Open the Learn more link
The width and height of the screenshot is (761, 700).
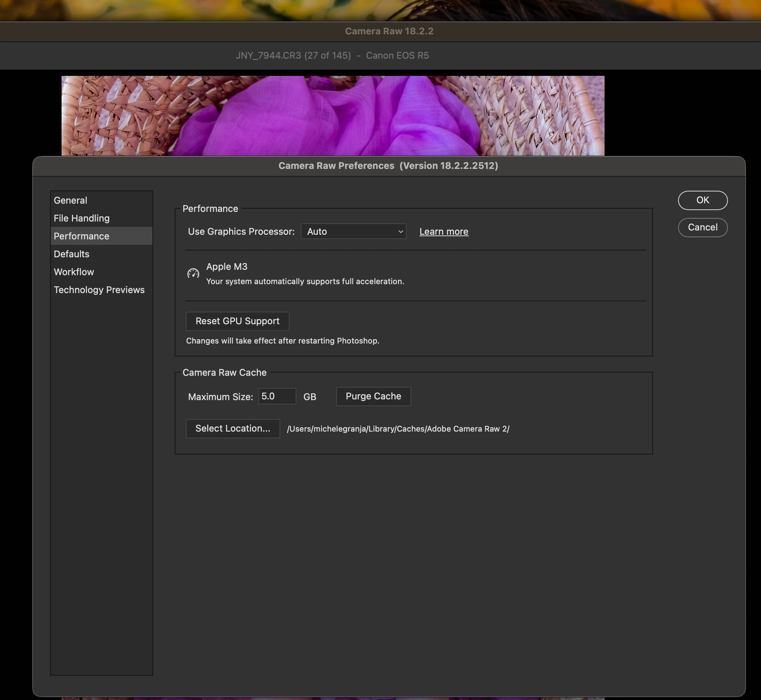click(x=443, y=232)
